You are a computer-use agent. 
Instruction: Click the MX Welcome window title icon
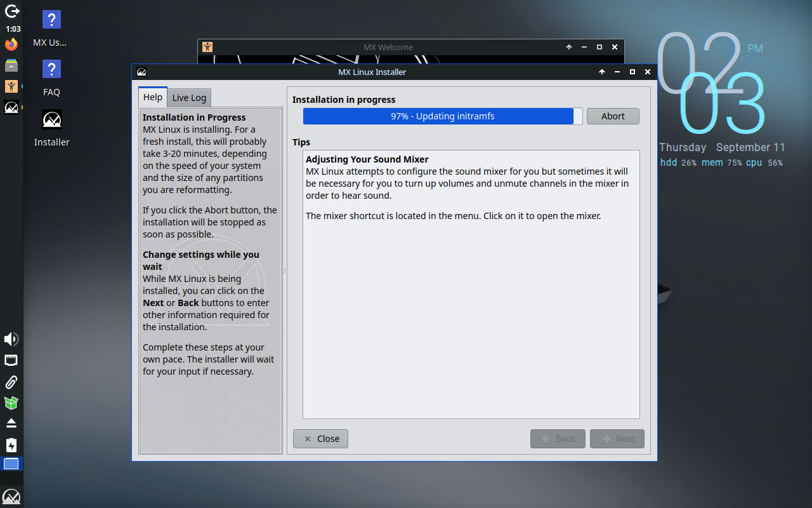[207, 47]
